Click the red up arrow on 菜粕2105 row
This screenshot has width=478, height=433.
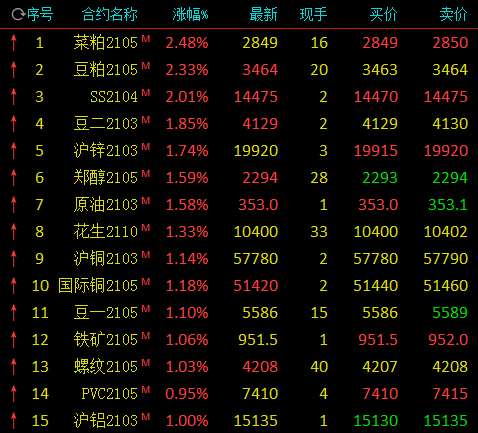click(x=14, y=43)
